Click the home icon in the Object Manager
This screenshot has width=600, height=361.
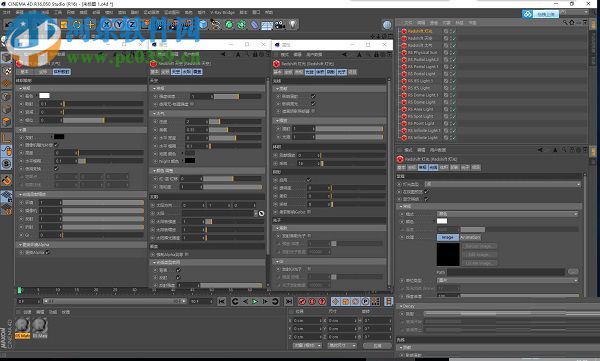pyautogui.click(x=572, y=23)
